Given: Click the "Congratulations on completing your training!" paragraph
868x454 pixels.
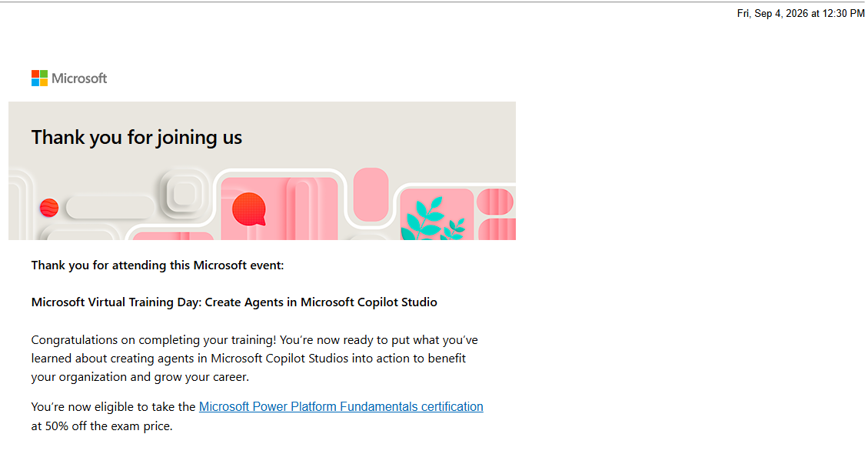Looking at the screenshot, I should pos(254,358).
